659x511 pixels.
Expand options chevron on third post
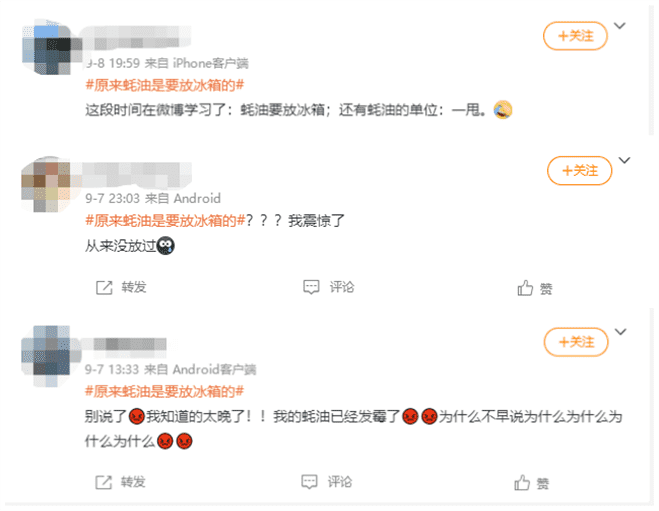tap(621, 332)
